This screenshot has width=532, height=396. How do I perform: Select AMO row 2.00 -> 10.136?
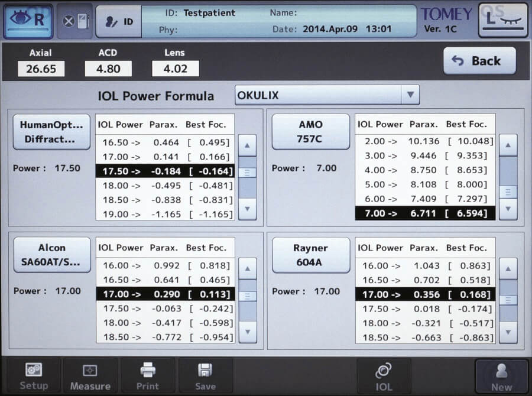425,141
